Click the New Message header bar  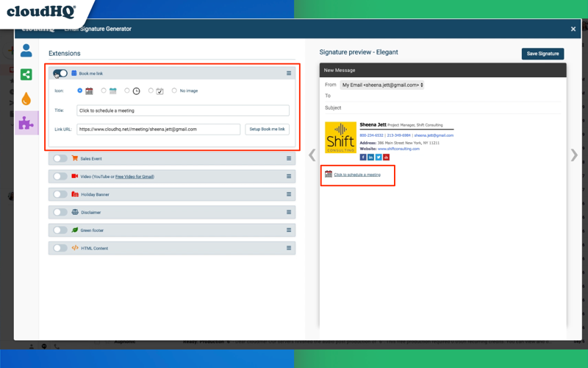click(x=443, y=70)
